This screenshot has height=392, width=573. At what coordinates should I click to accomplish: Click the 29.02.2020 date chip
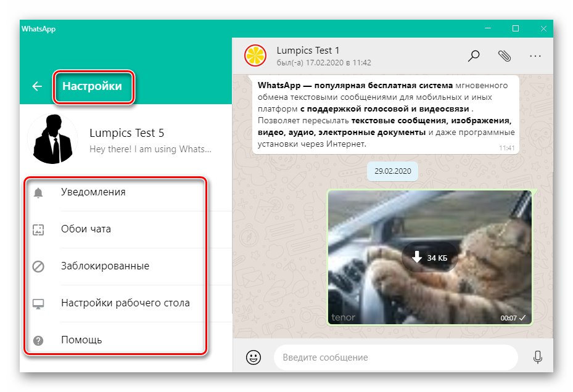pyautogui.click(x=392, y=171)
